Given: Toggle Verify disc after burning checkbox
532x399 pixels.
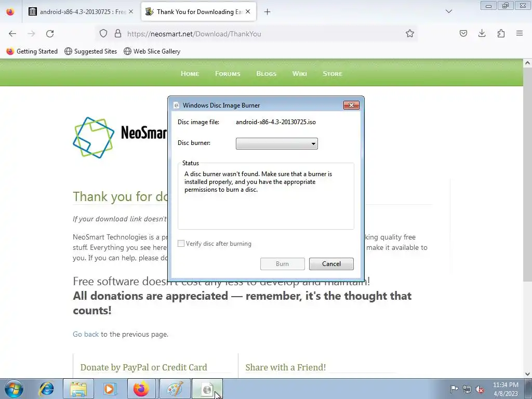Looking at the screenshot, I should 181,244.
